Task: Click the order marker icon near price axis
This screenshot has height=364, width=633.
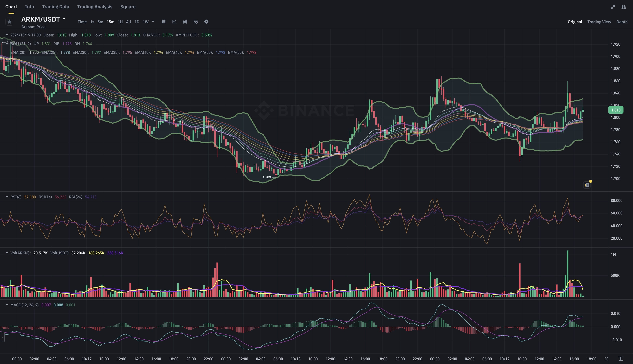Action: coord(587,185)
